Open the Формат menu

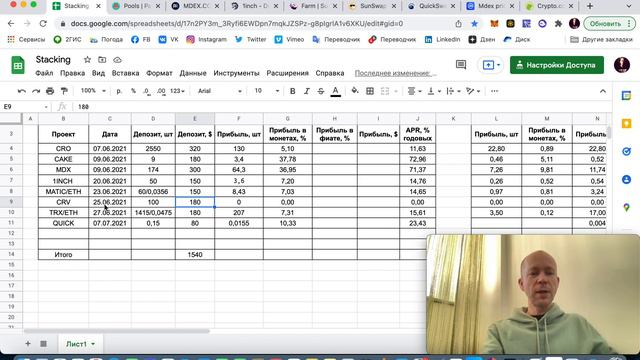pyautogui.click(x=159, y=73)
